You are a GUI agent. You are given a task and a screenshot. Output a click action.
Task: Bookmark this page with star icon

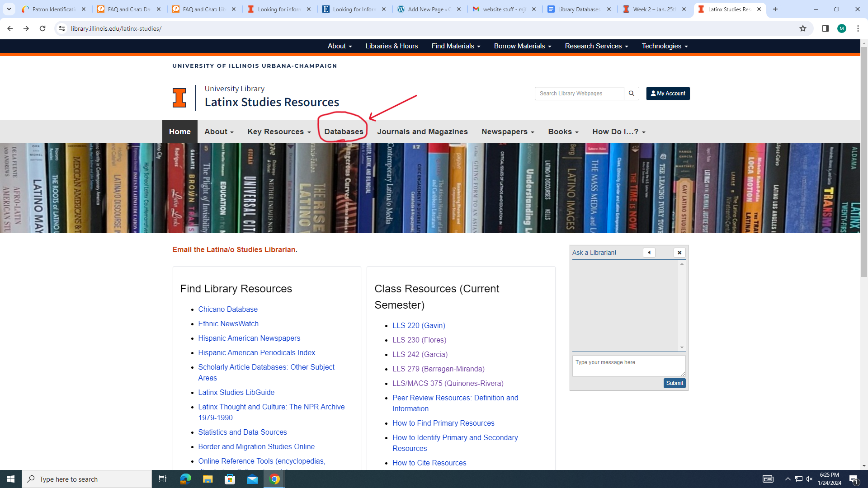(802, 28)
